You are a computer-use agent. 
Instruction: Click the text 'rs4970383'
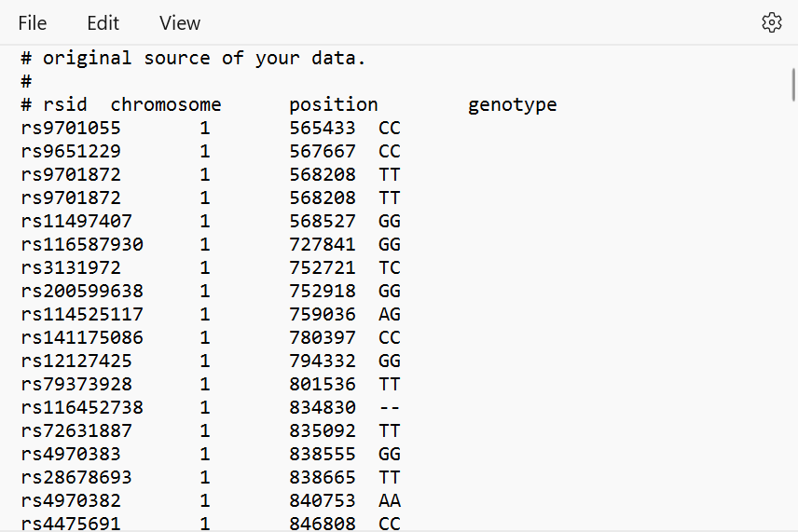pos(71,454)
